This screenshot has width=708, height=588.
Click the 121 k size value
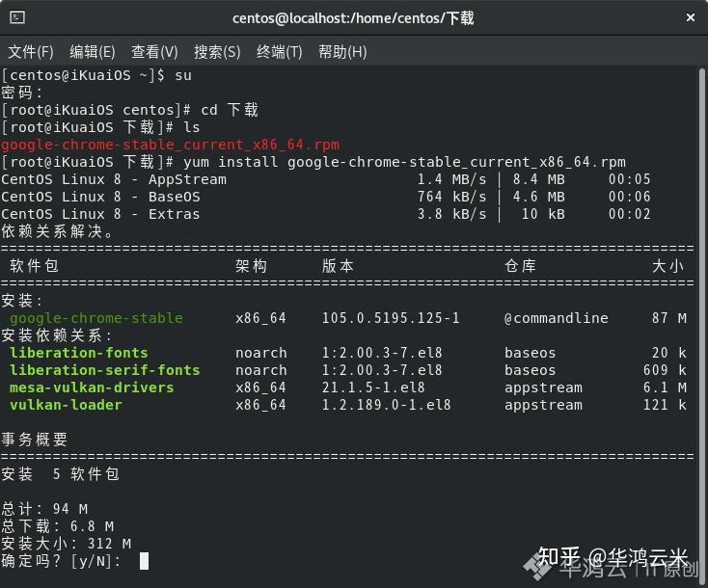665,405
